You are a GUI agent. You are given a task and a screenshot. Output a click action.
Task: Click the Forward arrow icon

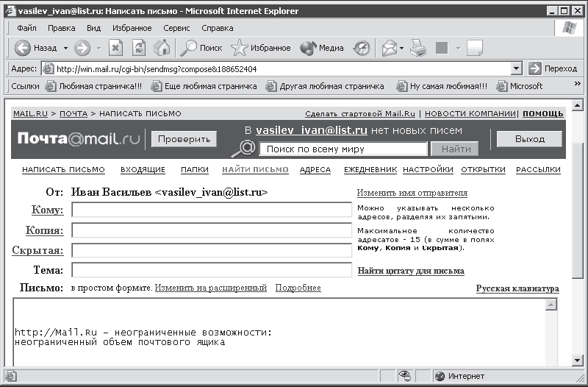coord(82,48)
